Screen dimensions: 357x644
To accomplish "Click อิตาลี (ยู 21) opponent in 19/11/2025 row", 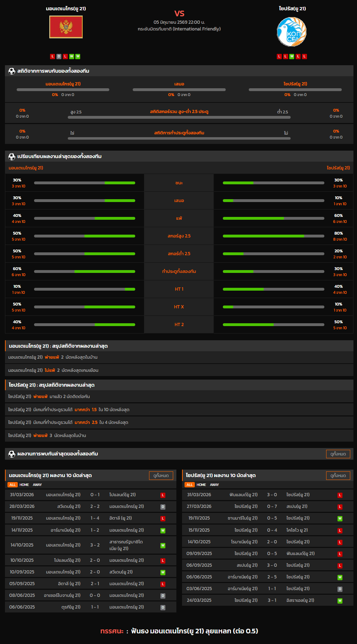I will 121,518.
